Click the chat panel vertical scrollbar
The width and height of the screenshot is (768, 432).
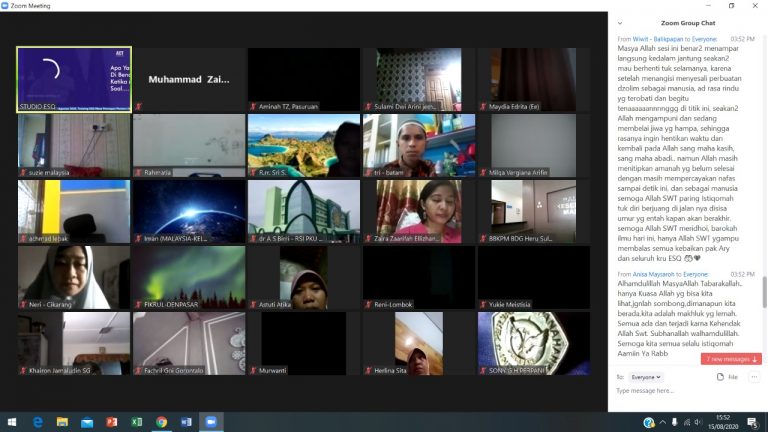click(x=765, y=200)
